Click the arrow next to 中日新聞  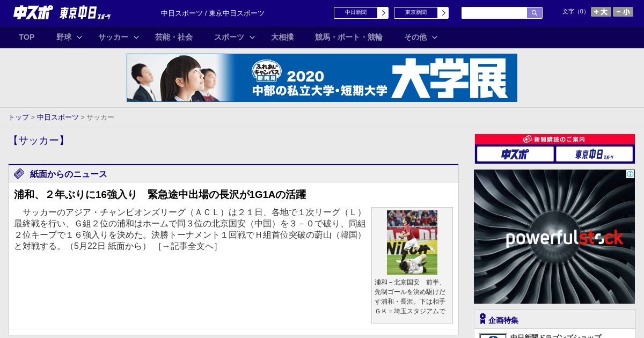point(383,13)
